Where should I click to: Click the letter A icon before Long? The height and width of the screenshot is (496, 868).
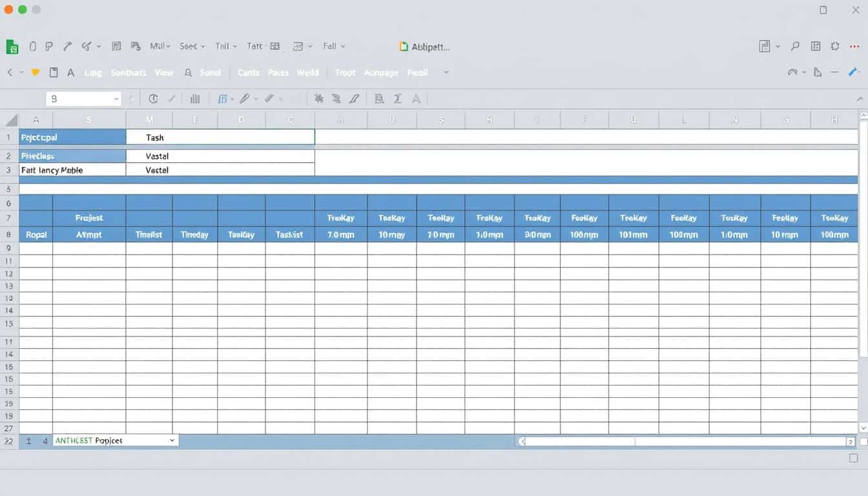pyautogui.click(x=71, y=72)
